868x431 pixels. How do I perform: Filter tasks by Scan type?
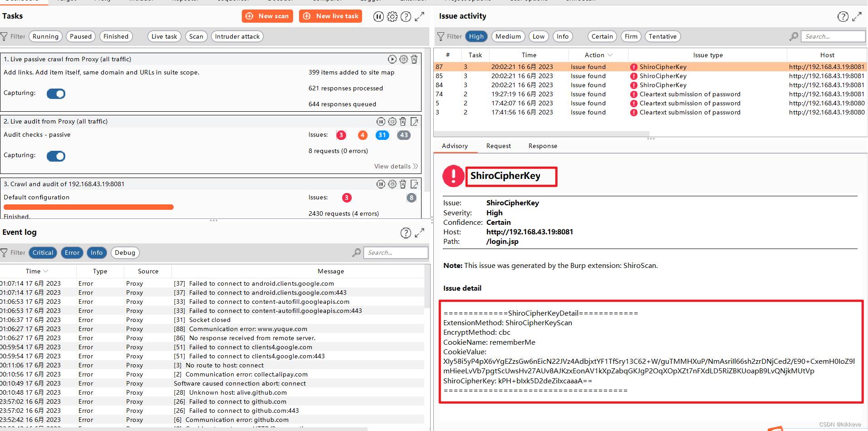click(x=196, y=36)
